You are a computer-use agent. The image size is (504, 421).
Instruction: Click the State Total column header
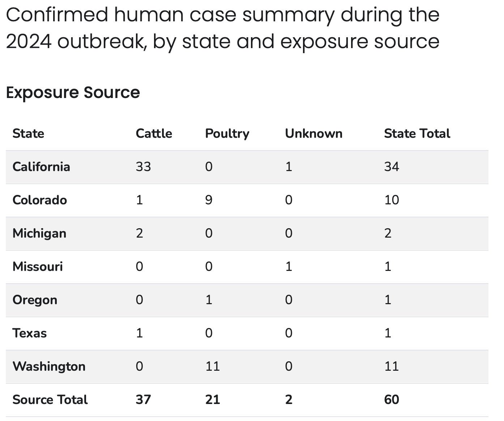pos(417,133)
